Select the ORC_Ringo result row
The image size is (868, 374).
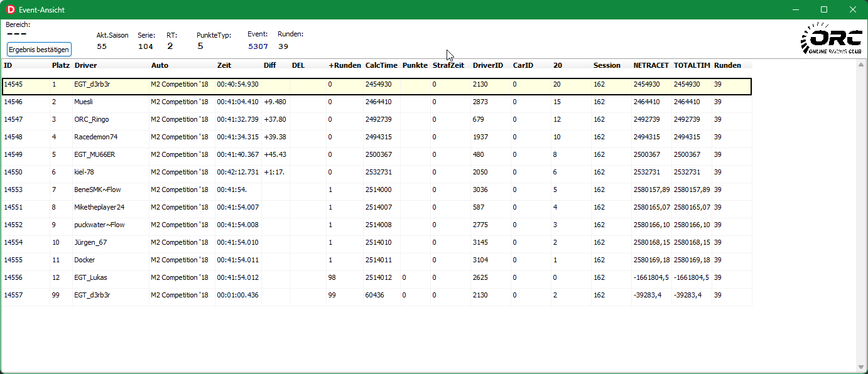click(x=91, y=119)
